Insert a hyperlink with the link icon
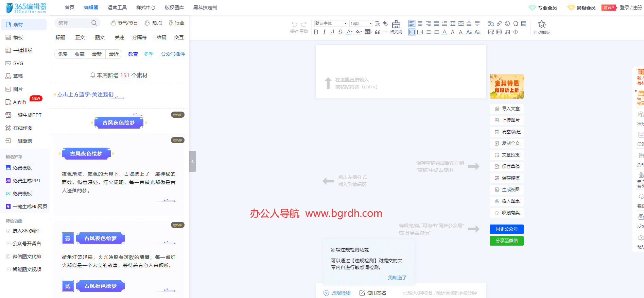The width and height of the screenshot is (644, 298). (499, 23)
